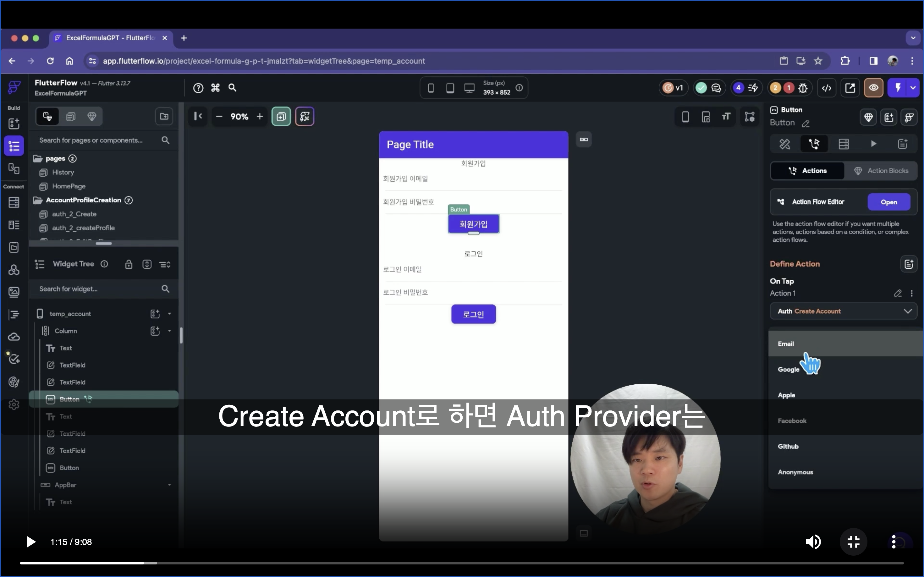924x577 pixels.
Task: Select the desktop device size icon
Action: click(x=470, y=88)
